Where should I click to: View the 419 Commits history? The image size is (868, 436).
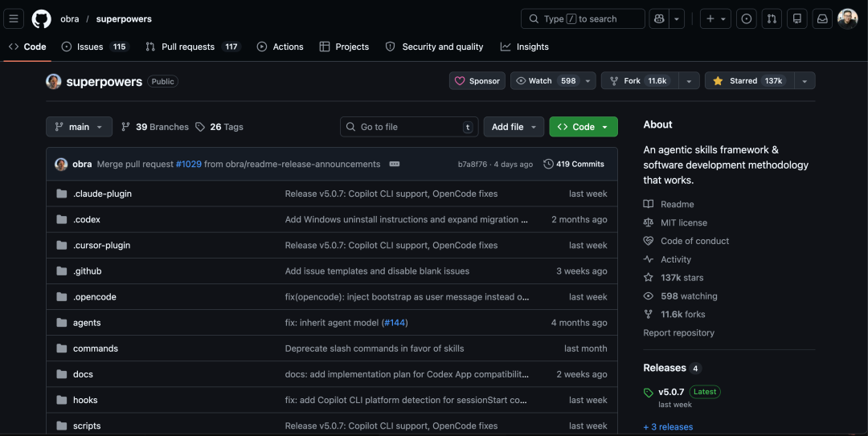coord(574,164)
